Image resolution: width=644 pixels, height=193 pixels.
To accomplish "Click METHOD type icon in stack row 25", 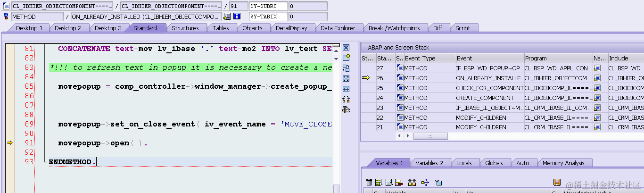I will pos(400,88).
